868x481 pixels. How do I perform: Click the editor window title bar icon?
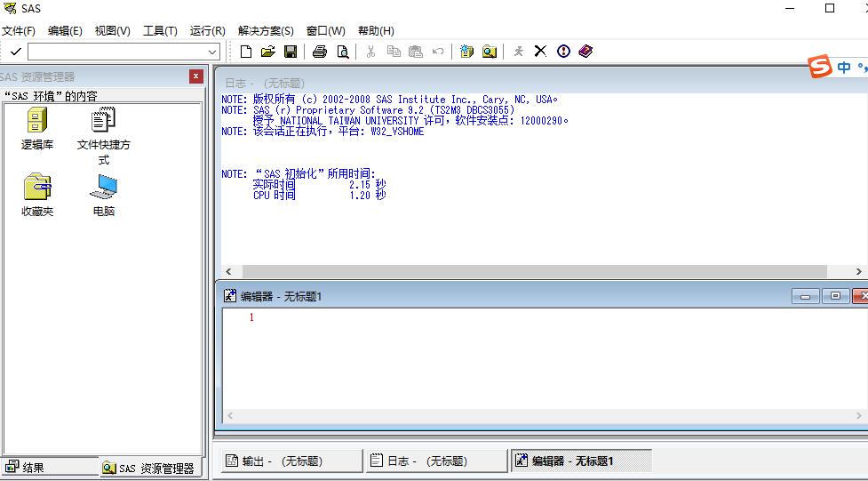point(230,296)
